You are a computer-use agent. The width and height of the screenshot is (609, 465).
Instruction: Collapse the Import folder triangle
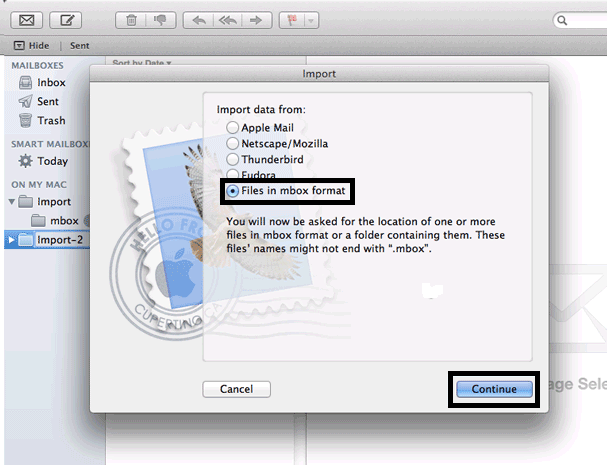[x=12, y=202]
